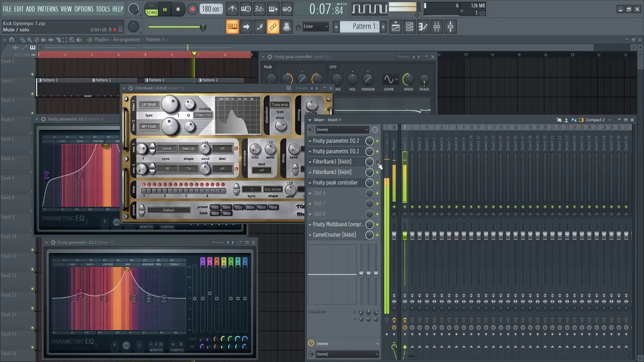The height and width of the screenshot is (362, 644).
Task: Open the PATTERNS menu
Action: click(x=48, y=9)
